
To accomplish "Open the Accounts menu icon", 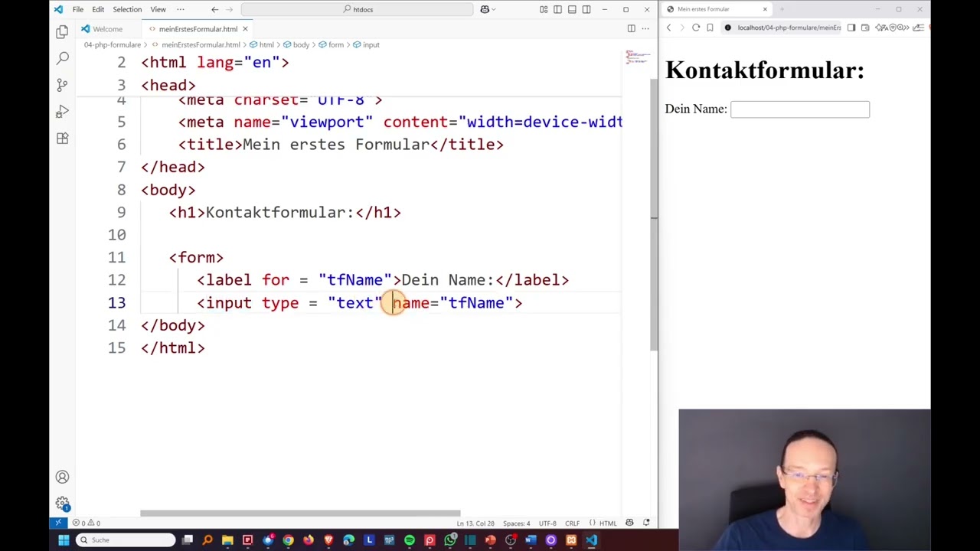I will [x=62, y=477].
